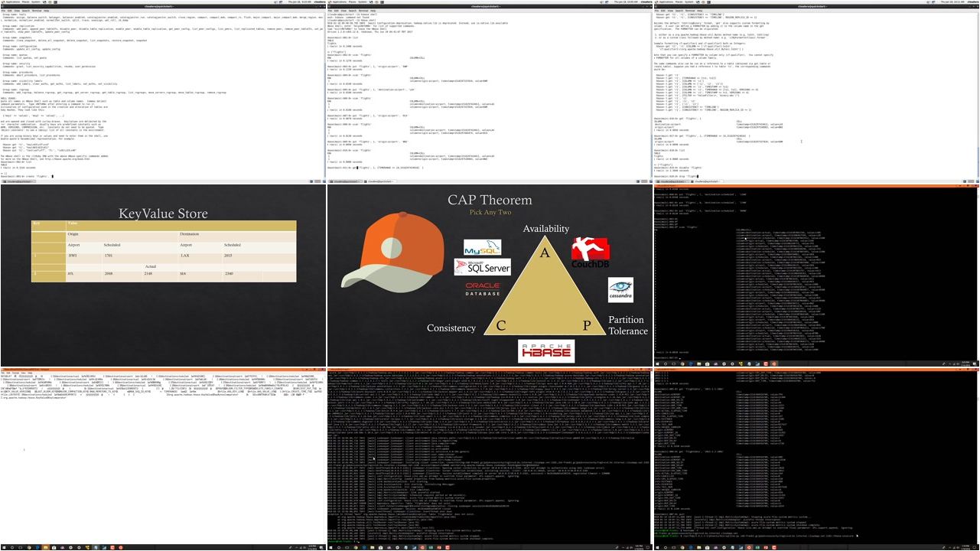This screenshot has height=551, width=980.
Task: Click 'Partition Tolerance' label on slide
Action: click(x=627, y=325)
